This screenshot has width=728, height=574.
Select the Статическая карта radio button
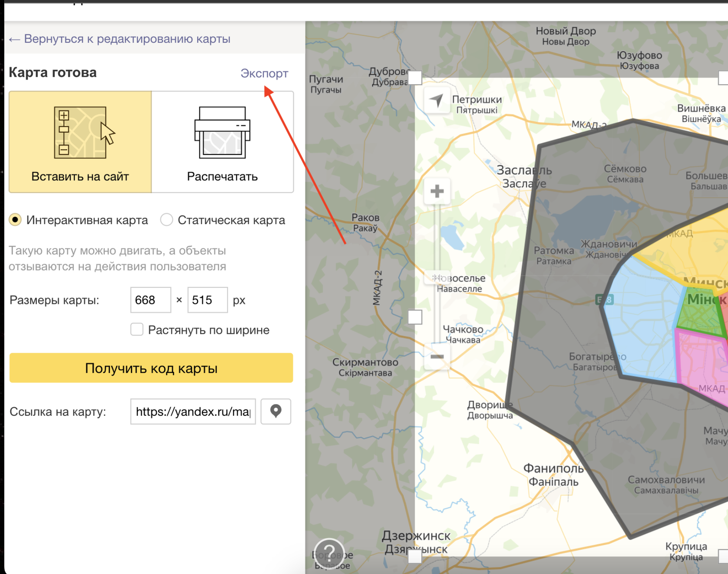[x=166, y=220]
